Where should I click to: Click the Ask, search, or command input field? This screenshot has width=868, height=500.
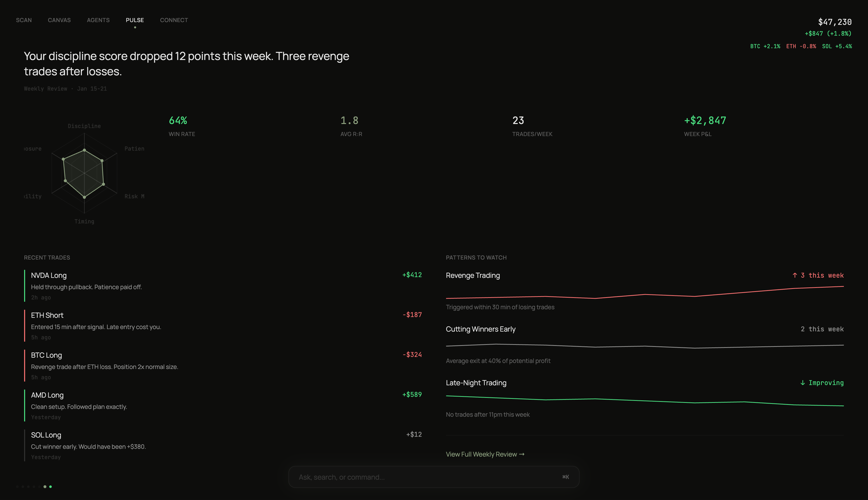[433, 477]
